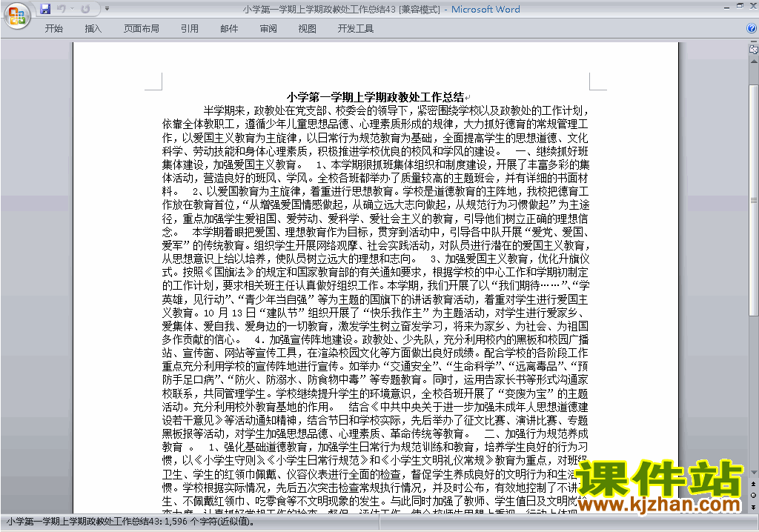
Task: Redo the action using the quick access toolbar
Action: 86,9
